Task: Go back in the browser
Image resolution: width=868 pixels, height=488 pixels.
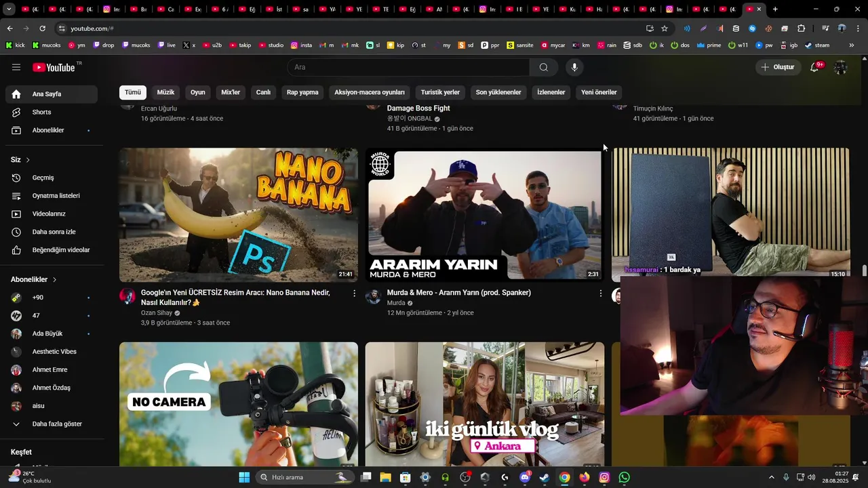Action: 9,28
